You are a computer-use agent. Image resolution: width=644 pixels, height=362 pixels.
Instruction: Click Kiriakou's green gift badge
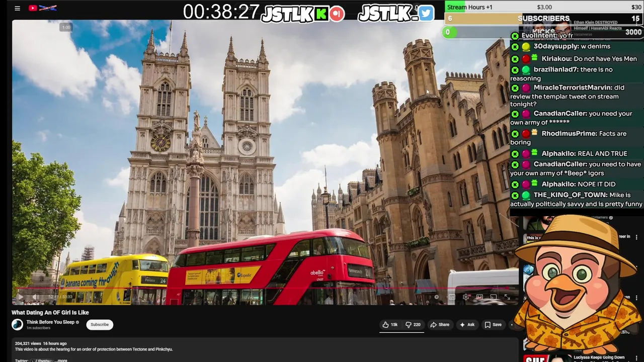pyautogui.click(x=534, y=58)
